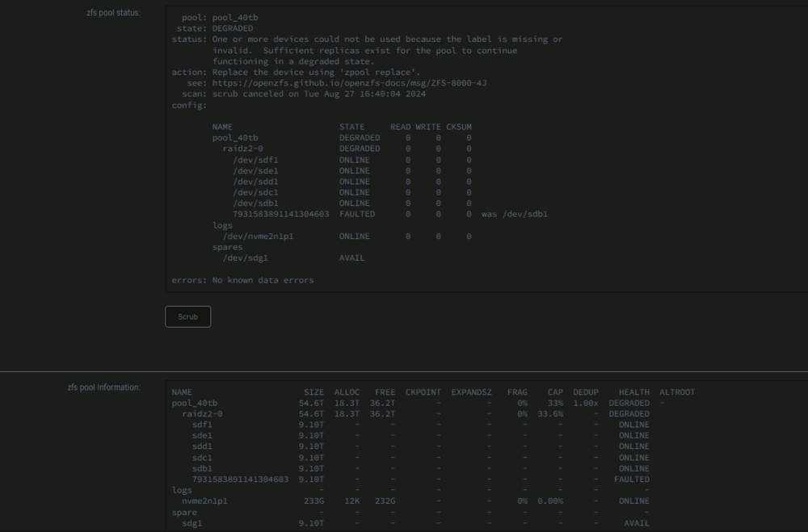The height and width of the screenshot is (532, 808).
Task: Click the 12K alloc value
Action: [x=352, y=501]
